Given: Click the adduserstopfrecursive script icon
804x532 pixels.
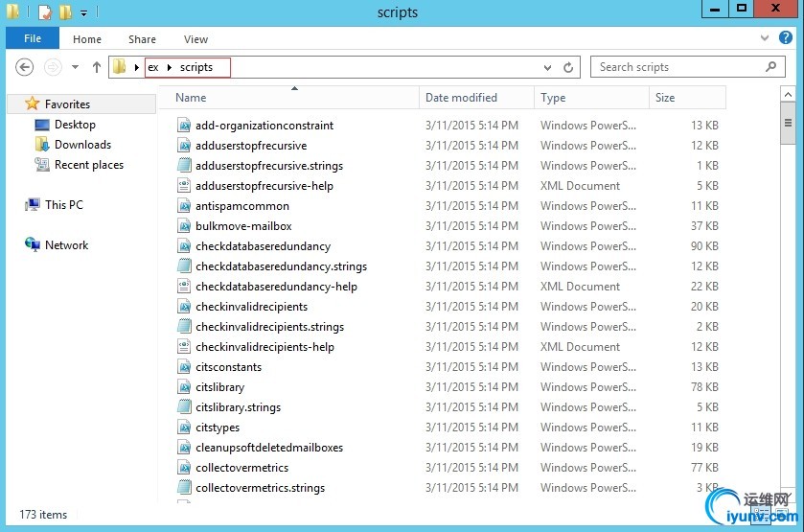Looking at the screenshot, I should point(184,145).
